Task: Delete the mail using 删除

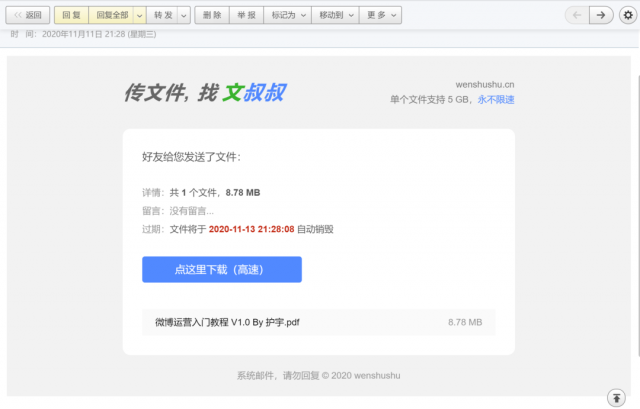Action: (212, 15)
